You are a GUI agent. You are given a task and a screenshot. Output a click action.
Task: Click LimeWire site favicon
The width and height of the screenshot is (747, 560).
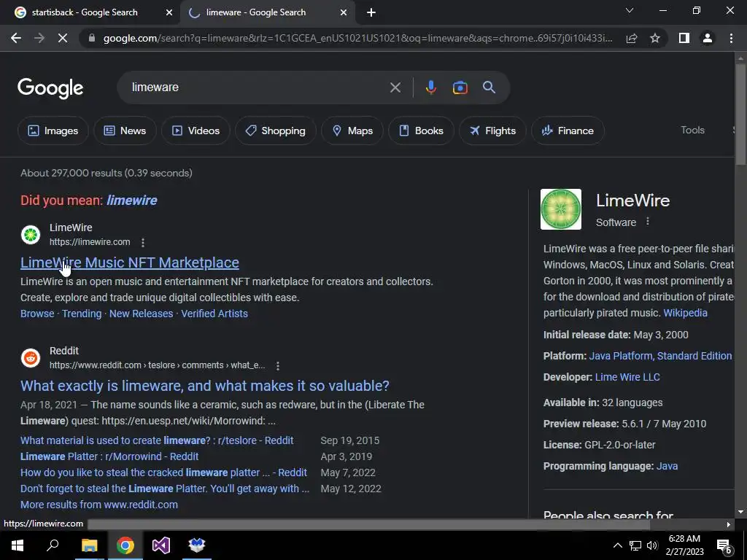click(31, 235)
